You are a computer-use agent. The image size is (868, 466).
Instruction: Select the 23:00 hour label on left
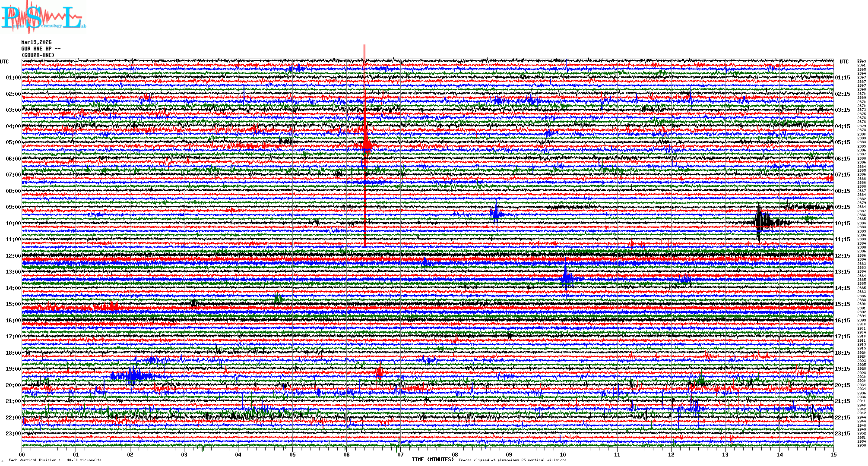[x=13, y=434]
